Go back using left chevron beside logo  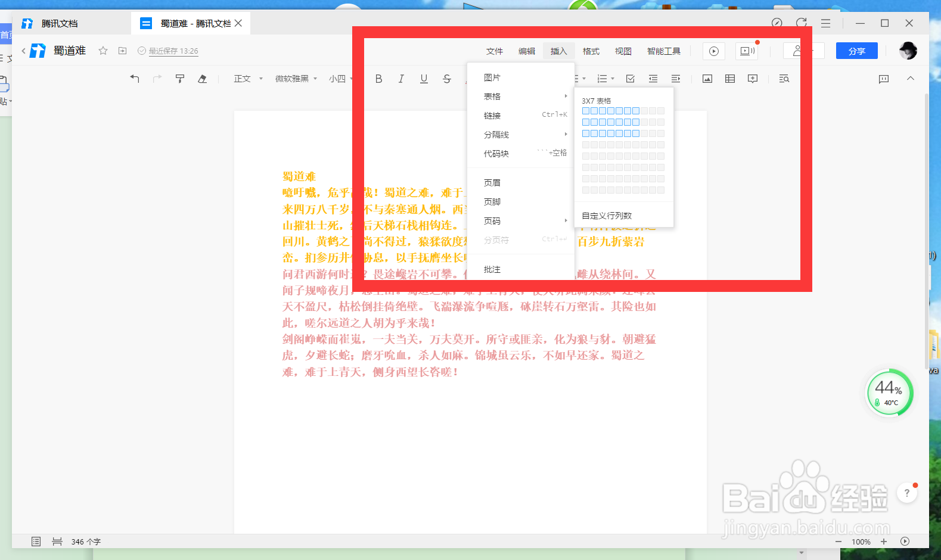[23, 51]
